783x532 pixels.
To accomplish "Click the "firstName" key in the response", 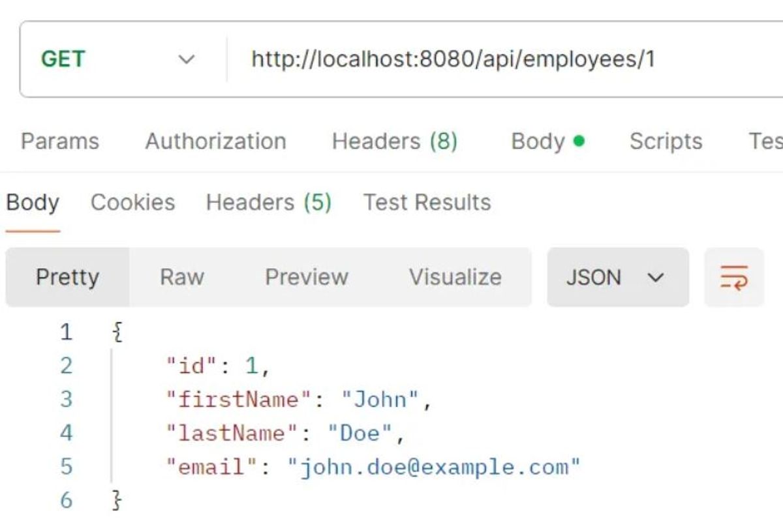I will [239, 400].
